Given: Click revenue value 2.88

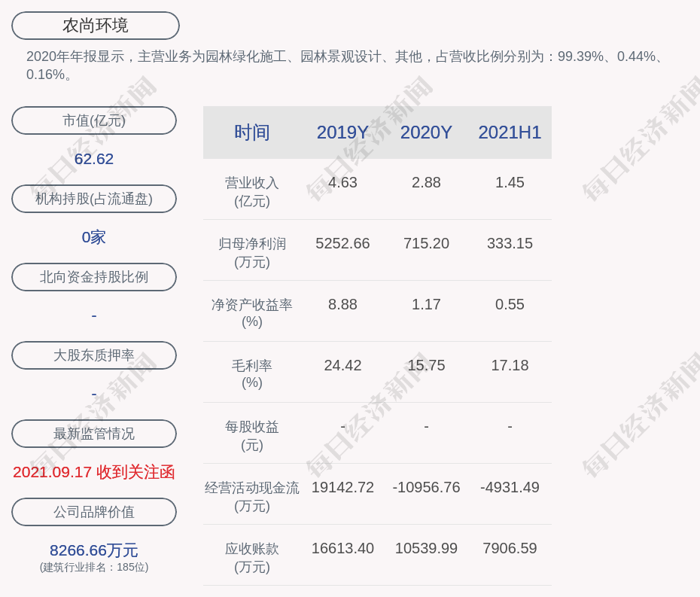Looking at the screenshot, I should (x=426, y=183).
